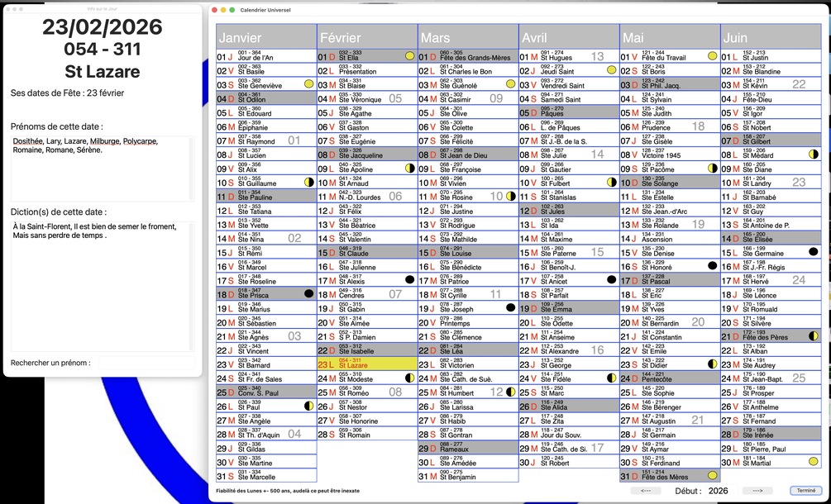The height and width of the screenshot is (504, 831).
Task: Click the full moon icon on 03 Ste Geneviève
Action: click(309, 83)
